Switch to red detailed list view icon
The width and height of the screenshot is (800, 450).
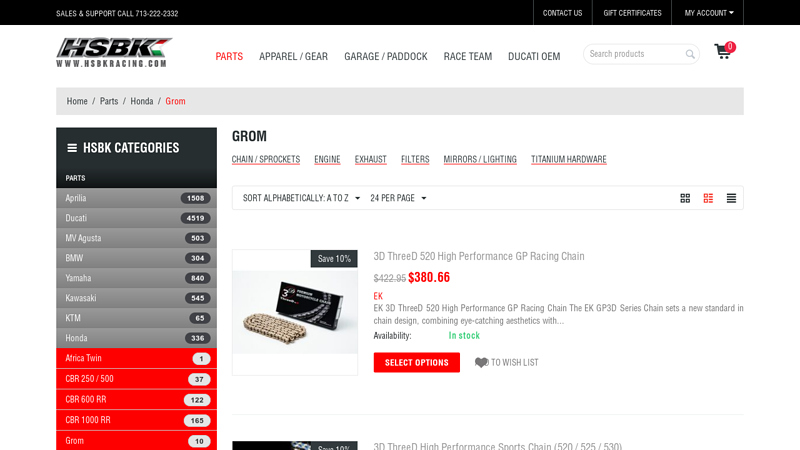(x=708, y=198)
